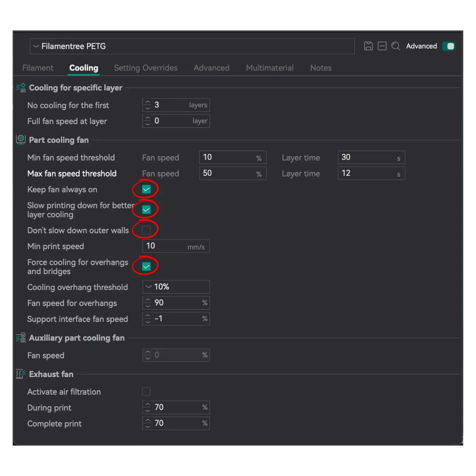Click the delete preset icon
The width and height of the screenshot is (476, 476).
click(382, 46)
